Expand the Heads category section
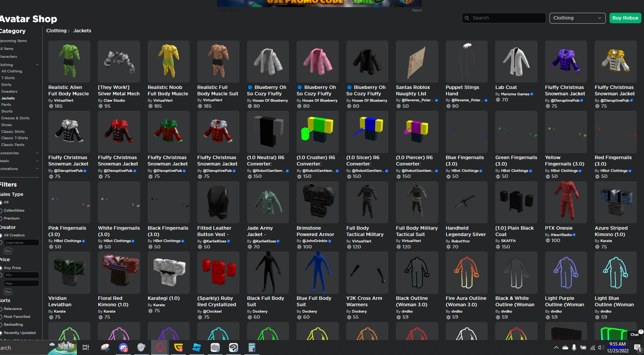This screenshot has width=644, height=355. pyautogui.click(x=37, y=161)
